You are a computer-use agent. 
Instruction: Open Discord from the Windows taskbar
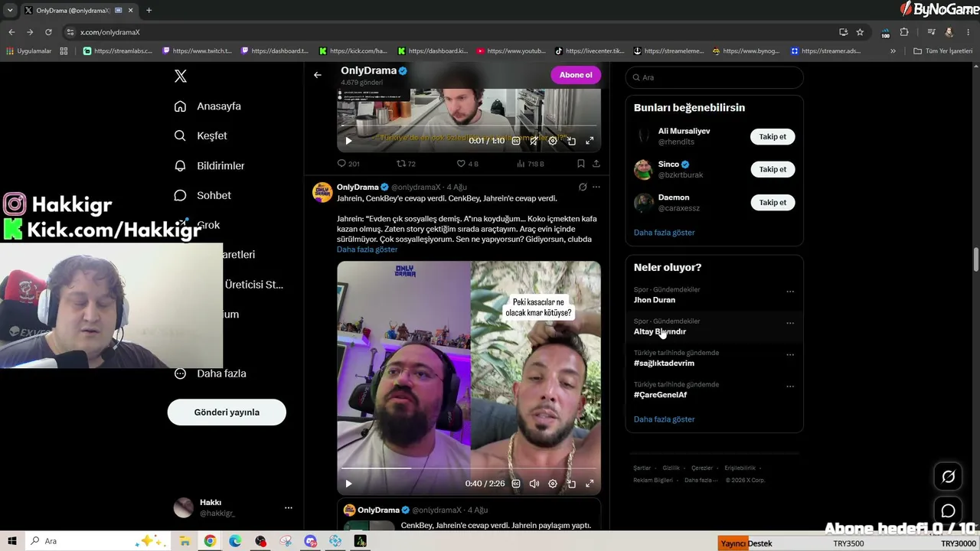[x=310, y=541]
